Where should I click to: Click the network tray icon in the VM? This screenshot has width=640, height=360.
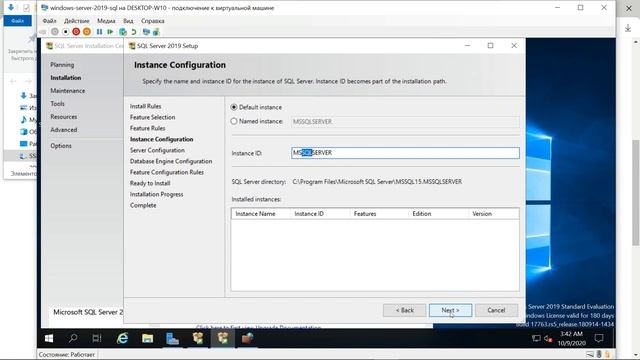click(x=536, y=338)
